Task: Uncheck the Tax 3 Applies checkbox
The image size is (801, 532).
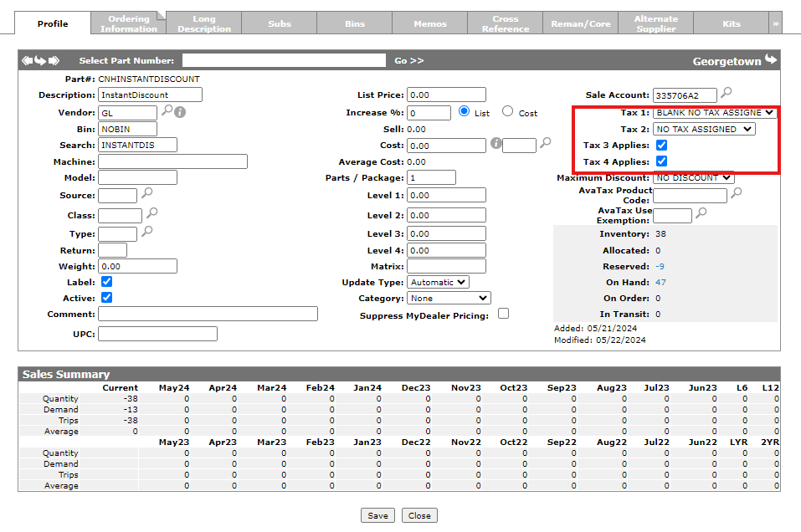Action: click(661, 146)
